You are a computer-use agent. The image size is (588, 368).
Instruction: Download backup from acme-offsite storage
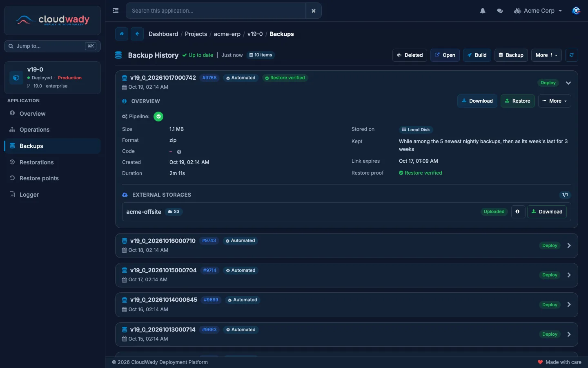coord(547,212)
